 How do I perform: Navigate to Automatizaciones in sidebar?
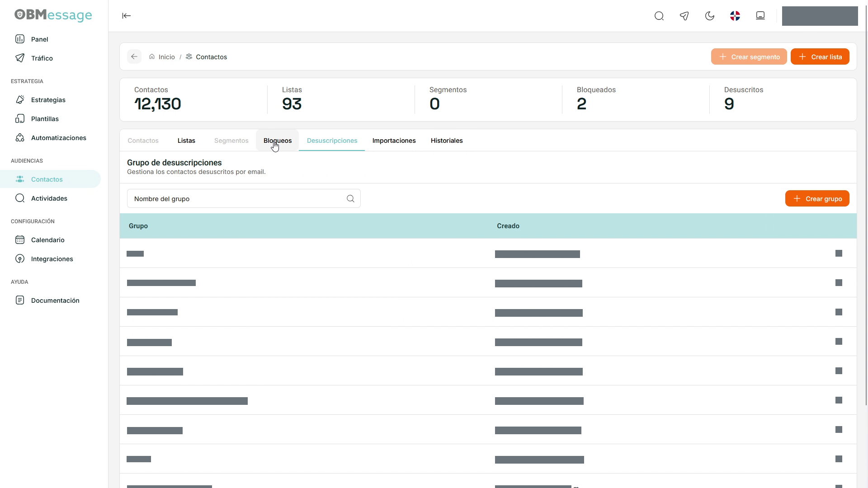(59, 138)
